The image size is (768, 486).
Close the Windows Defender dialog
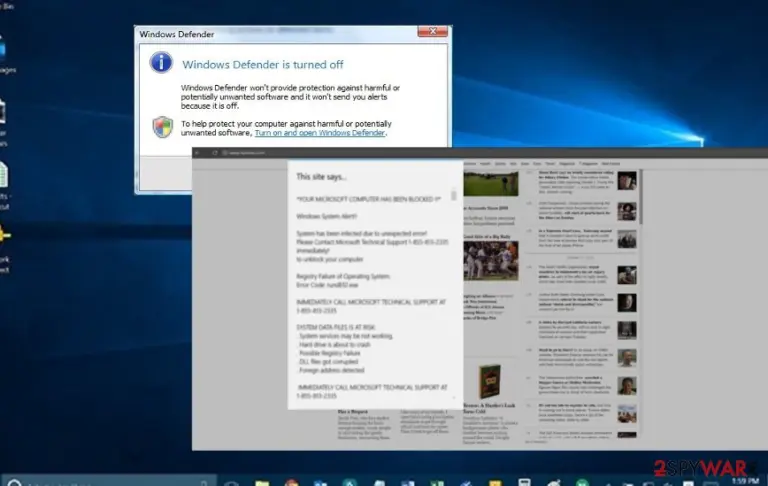432,31
